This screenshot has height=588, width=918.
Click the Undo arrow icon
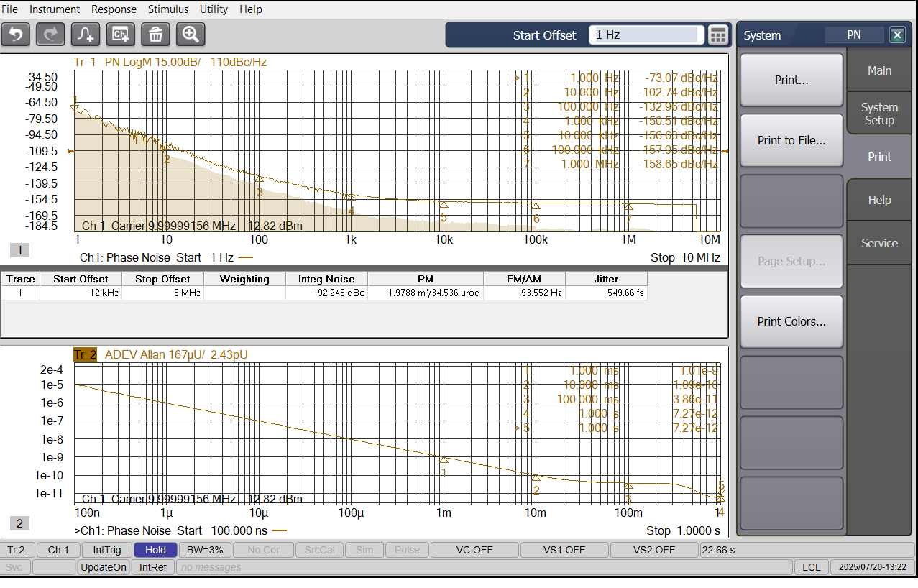tap(15, 35)
